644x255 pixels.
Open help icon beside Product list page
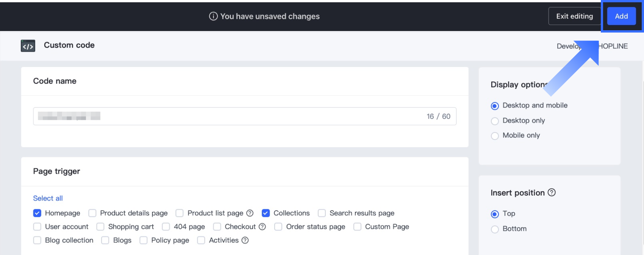click(250, 213)
